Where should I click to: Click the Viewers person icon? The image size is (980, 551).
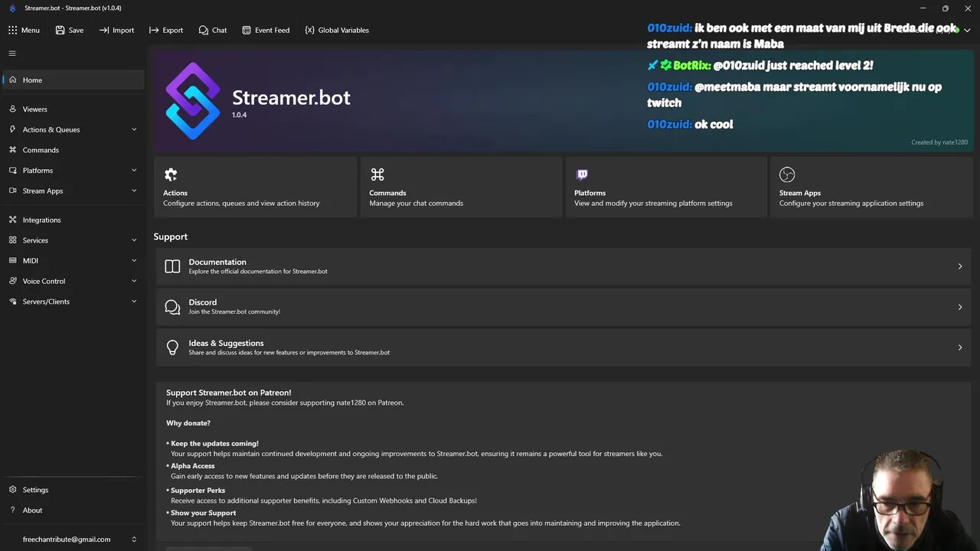tap(13, 109)
